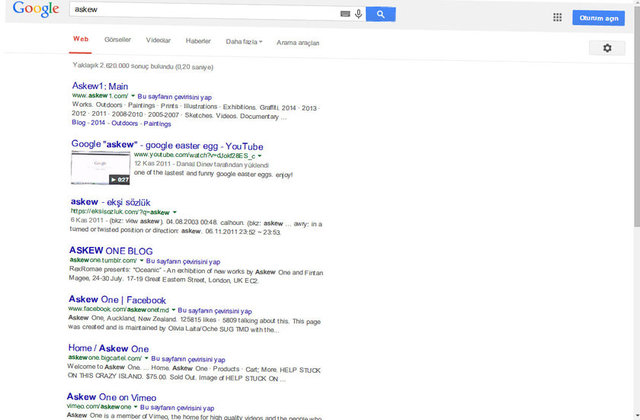The height and width of the screenshot is (420, 640).
Task: Open the Blog sitelink under Askew1
Action: point(79,122)
